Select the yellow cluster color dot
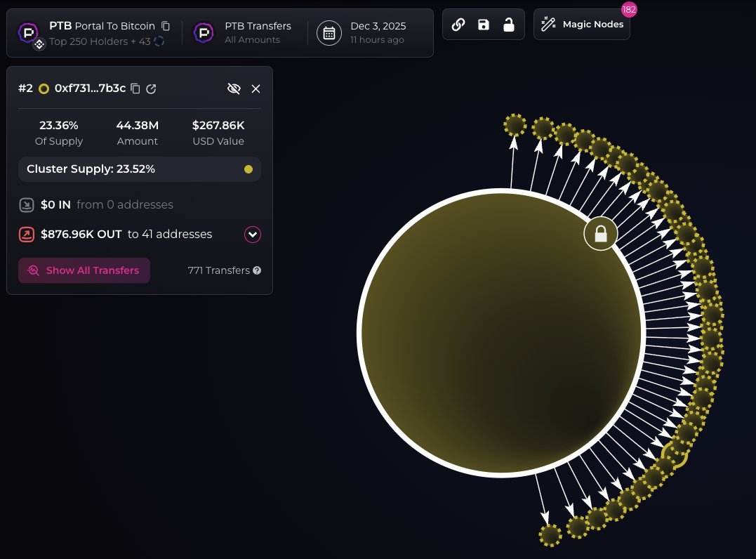Viewport: 756px width, 559px height. tap(248, 169)
